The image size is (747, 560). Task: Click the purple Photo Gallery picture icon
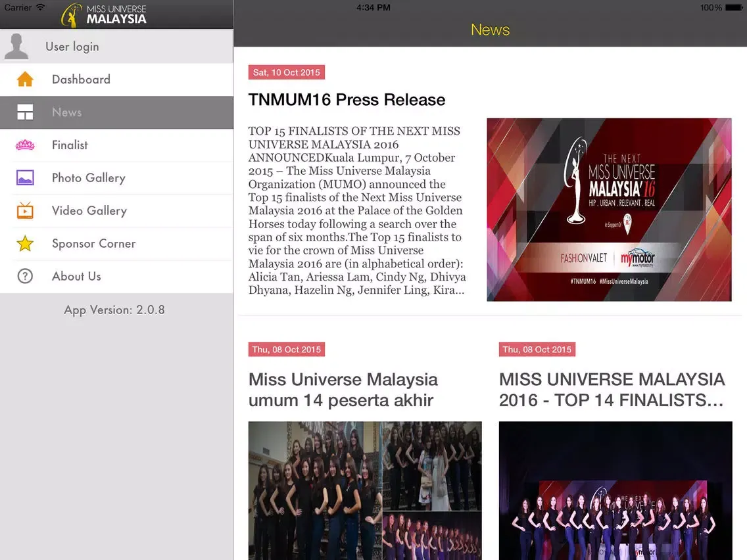[25, 177]
